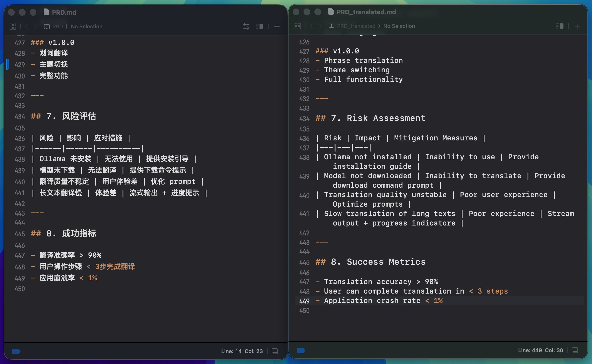Screen dimensions: 592x364
Task: Add a new editor pane in PRD_translated.md
Action: click(577, 26)
